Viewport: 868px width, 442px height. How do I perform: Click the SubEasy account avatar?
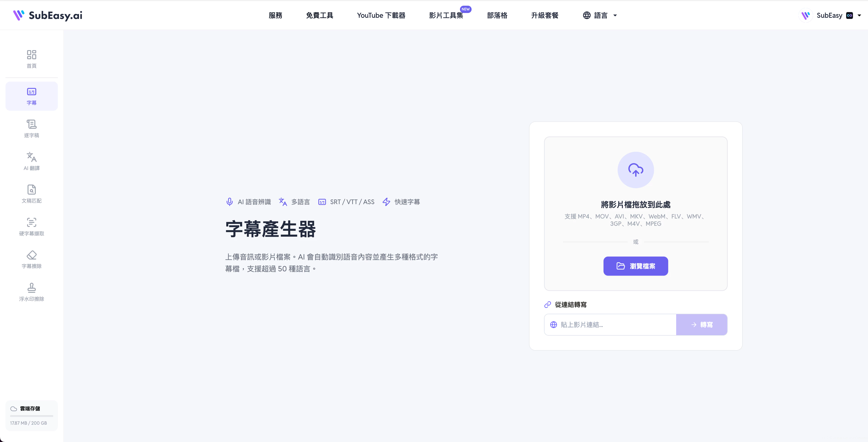(806, 15)
